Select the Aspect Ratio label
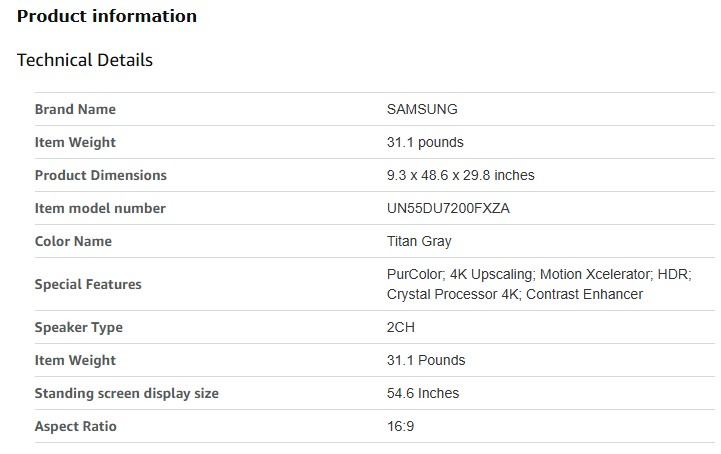 click(x=75, y=426)
